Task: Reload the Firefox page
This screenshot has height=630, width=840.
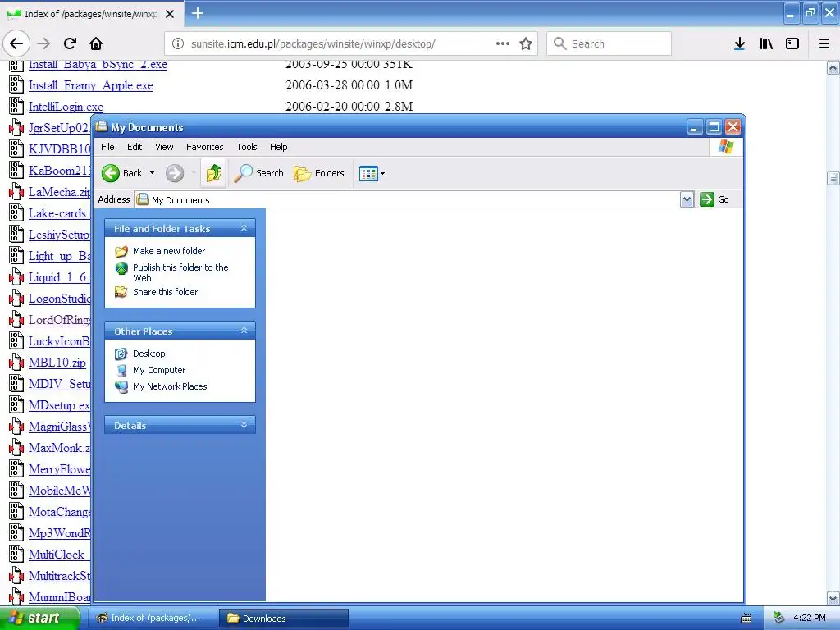Action: pos(71,43)
